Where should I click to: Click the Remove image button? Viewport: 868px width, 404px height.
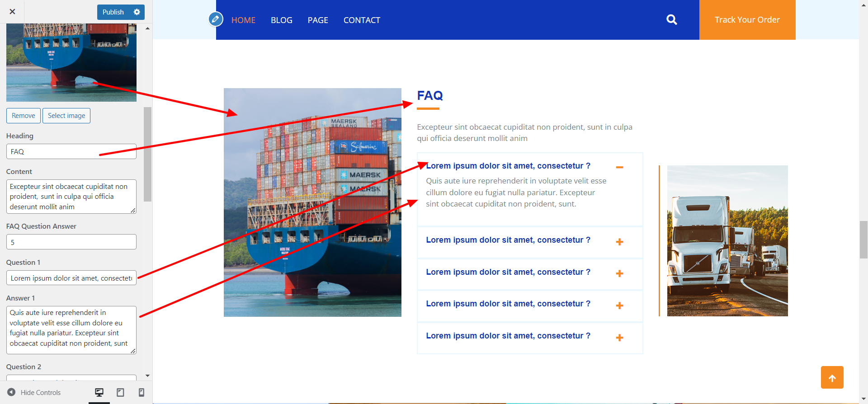point(24,116)
